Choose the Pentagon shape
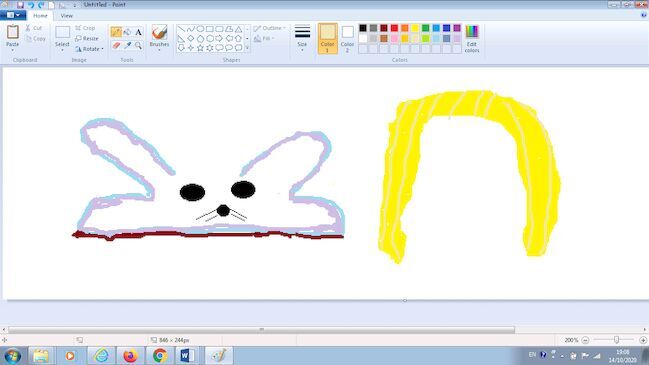This screenshot has width=649, height=365. 200,38
